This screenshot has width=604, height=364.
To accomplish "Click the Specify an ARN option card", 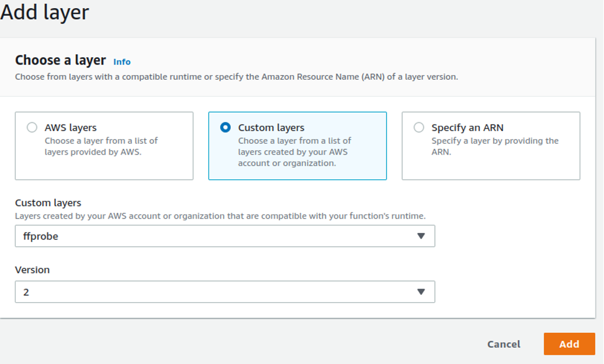I will click(490, 145).
